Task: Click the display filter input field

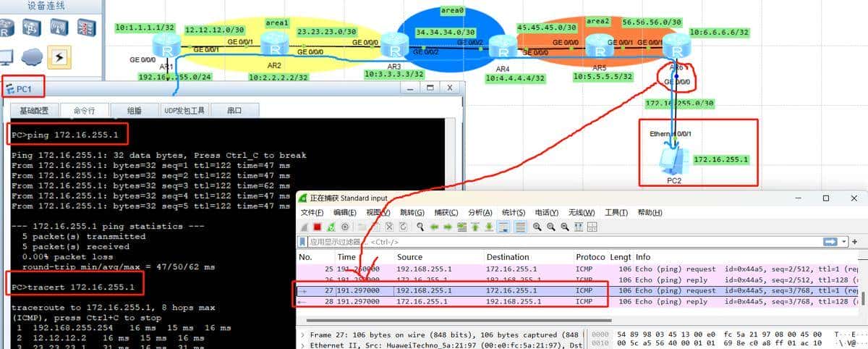Action: pyautogui.click(x=564, y=242)
